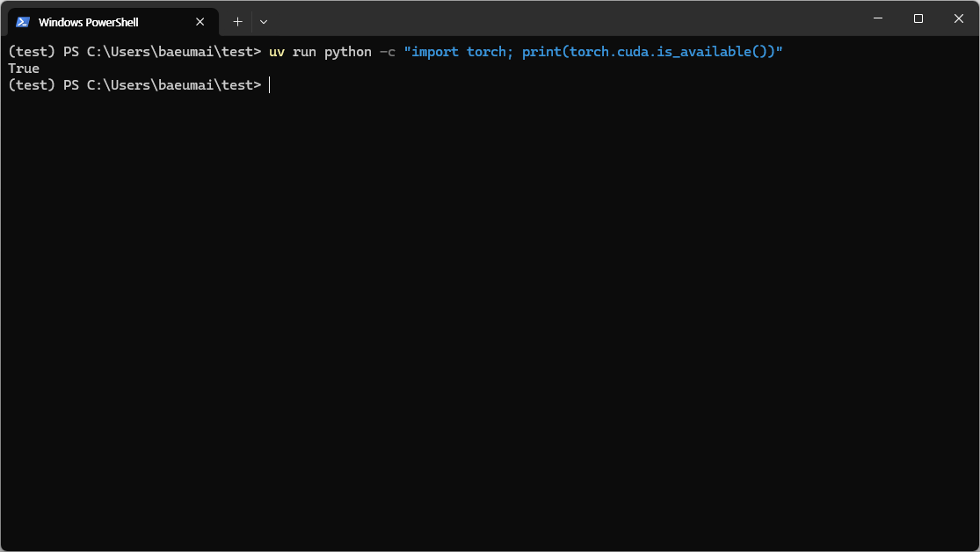Screen dimensions: 980x552
Task: Click the 'True' output line
Action: click(x=24, y=69)
